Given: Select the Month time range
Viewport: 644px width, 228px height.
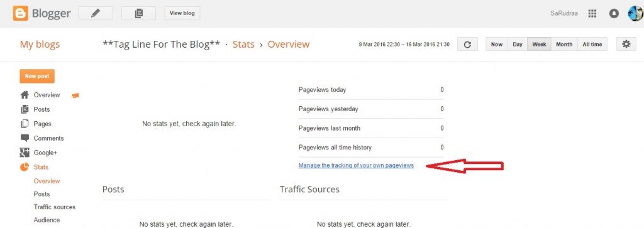Looking at the screenshot, I should pos(564,45).
